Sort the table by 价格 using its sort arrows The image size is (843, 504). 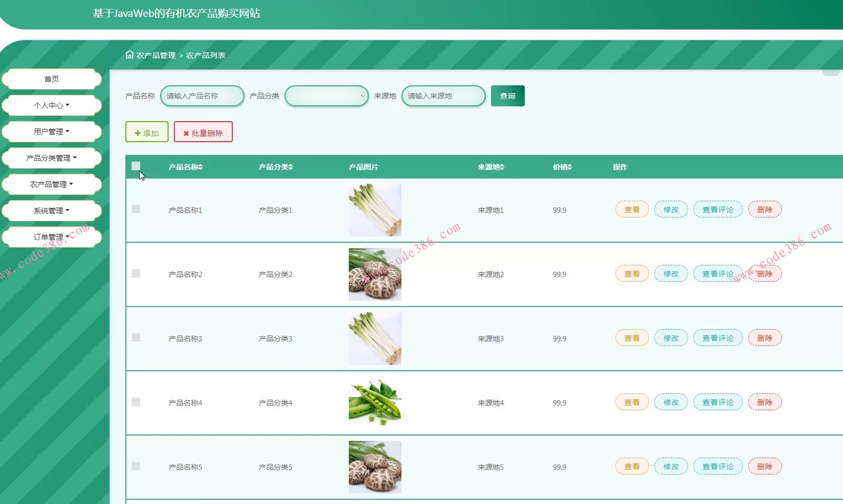coord(572,166)
